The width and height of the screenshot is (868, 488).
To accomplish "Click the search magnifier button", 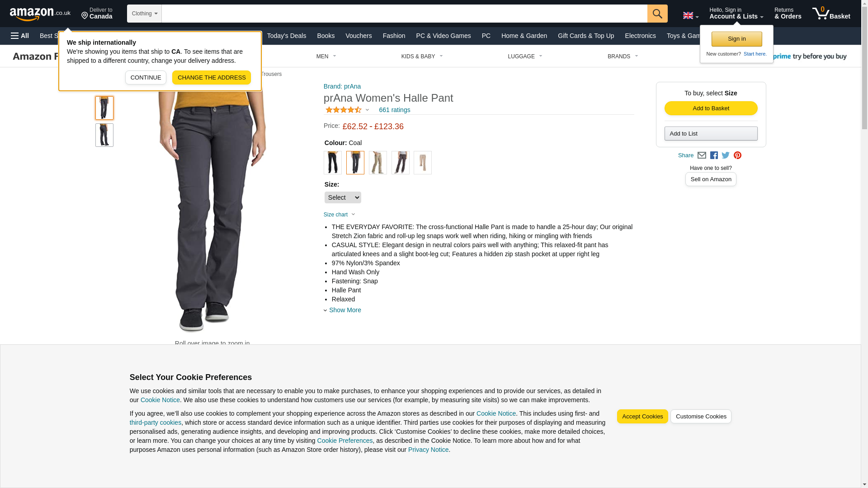I will pyautogui.click(x=657, y=14).
